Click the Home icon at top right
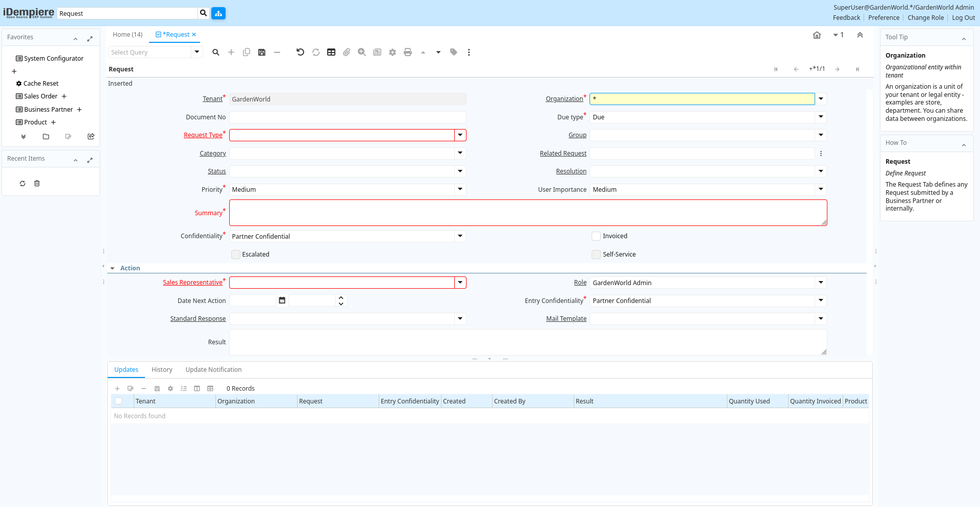This screenshot has height=507, width=980. pos(817,35)
